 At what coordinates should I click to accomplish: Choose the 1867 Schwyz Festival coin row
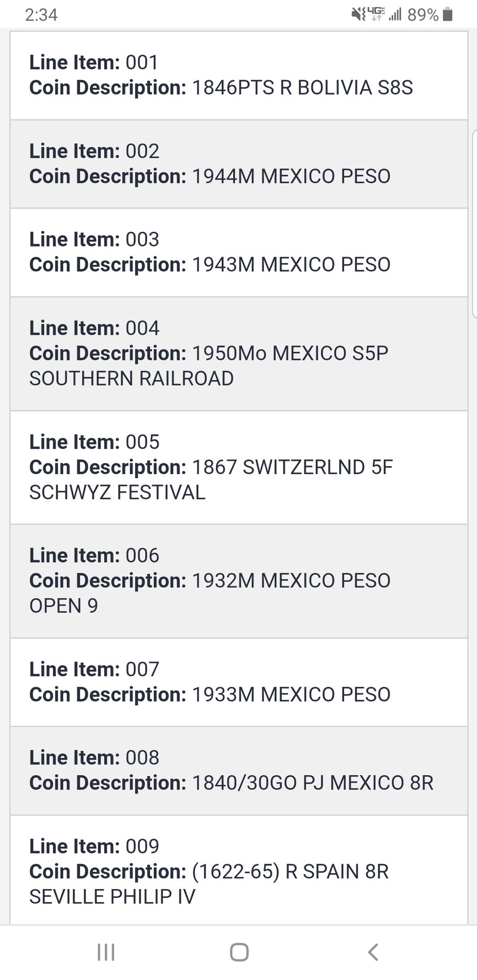click(x=238, y=467)
